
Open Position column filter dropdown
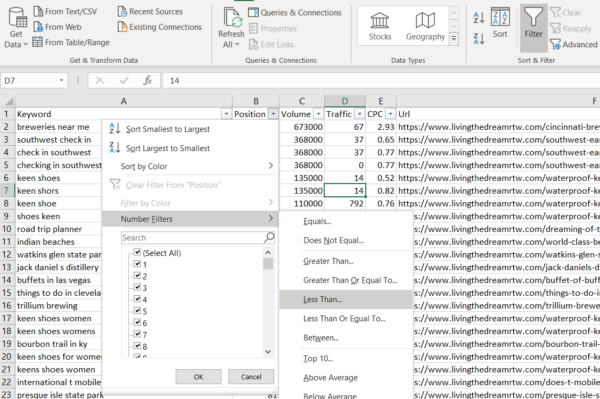pyautogui.click(x=273, y=114)
